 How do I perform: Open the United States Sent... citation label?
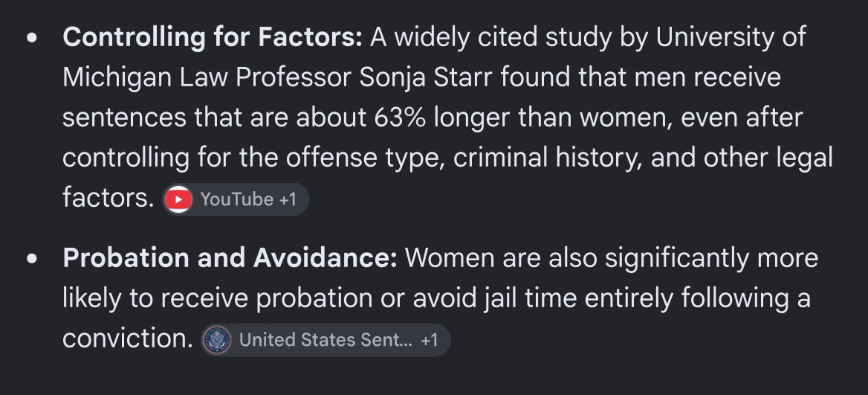click(x=325, y=340)
